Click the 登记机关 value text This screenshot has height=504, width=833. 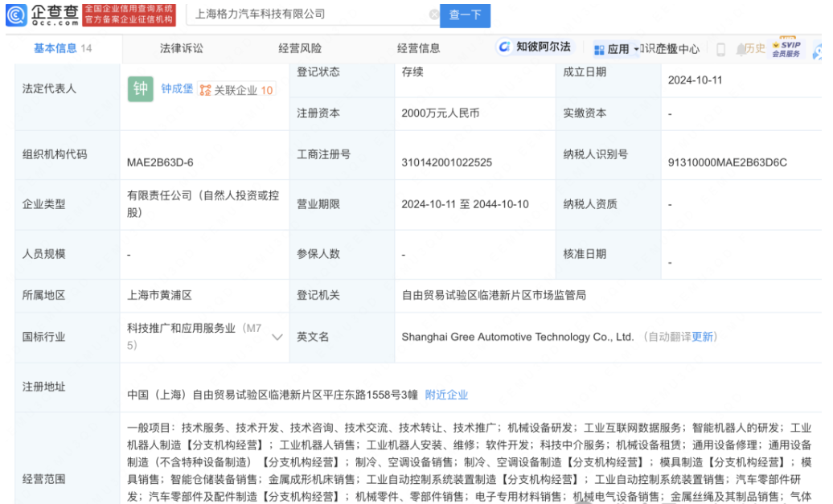[x=494, y=295]
